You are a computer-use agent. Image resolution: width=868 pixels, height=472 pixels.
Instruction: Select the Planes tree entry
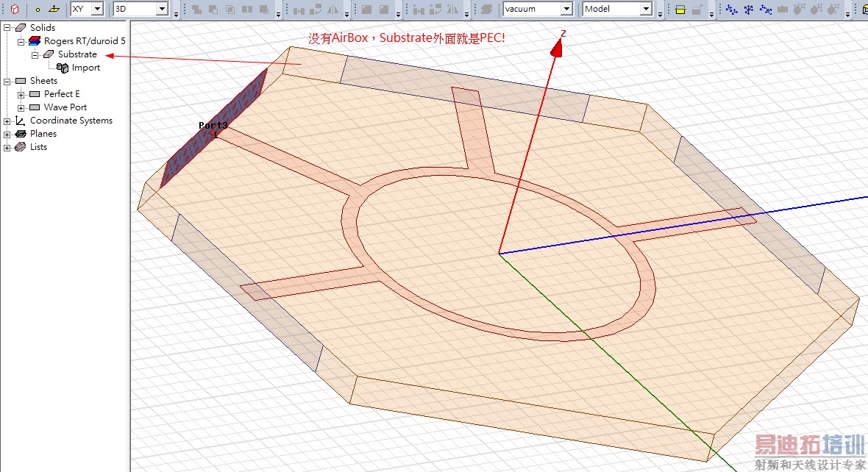(x=43, y=134)
